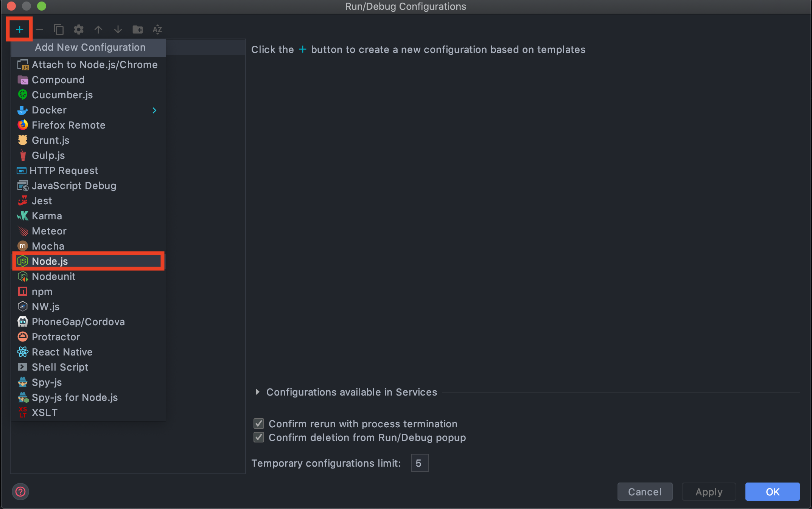Select the Jest configuration entry
This screenshot has width=812, height=509.
(42, 200)
